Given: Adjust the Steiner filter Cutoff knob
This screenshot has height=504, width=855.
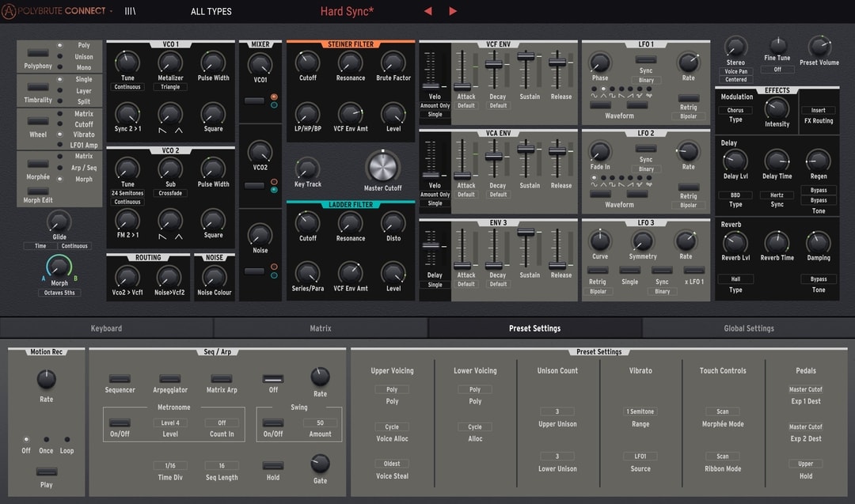Looking at the screenshot, I should click(307, 63).
